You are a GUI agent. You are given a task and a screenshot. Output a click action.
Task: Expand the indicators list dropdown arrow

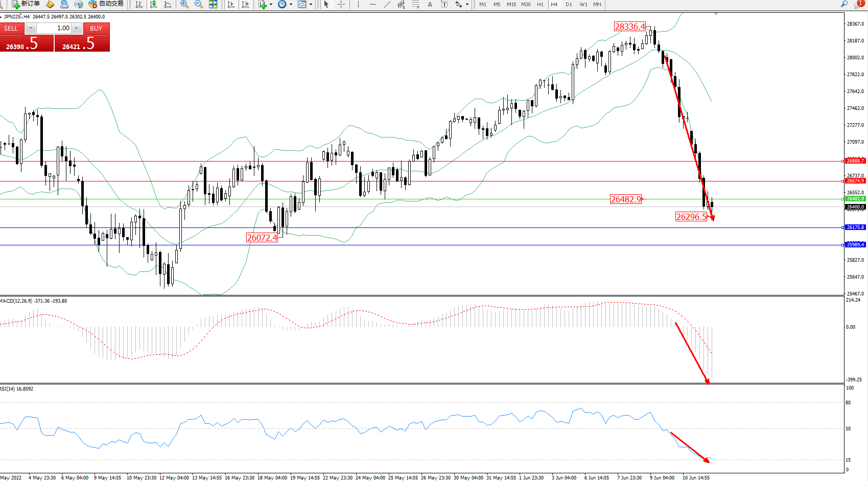point(271,4)
